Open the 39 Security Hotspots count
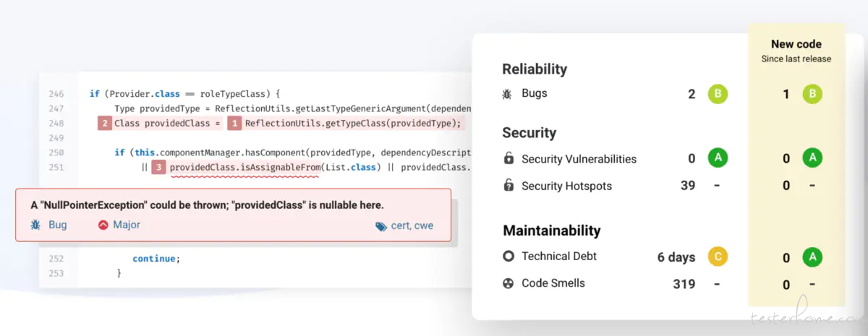 (688, 186)
